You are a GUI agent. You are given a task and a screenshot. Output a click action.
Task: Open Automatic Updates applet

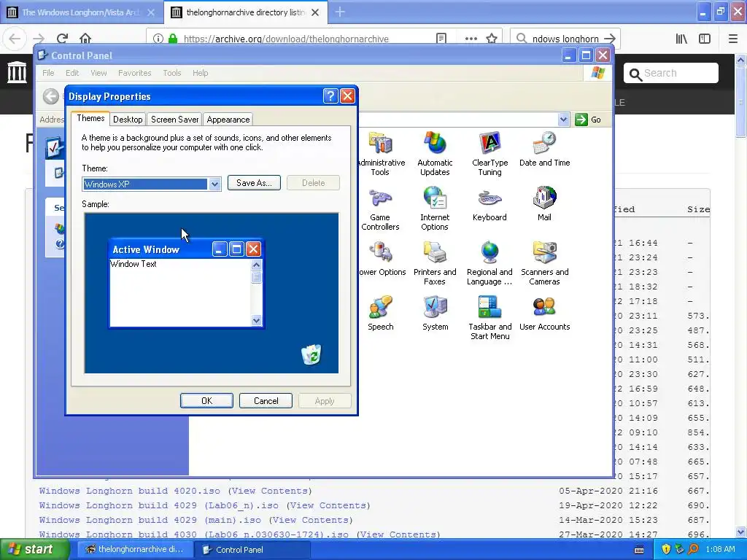435,153
